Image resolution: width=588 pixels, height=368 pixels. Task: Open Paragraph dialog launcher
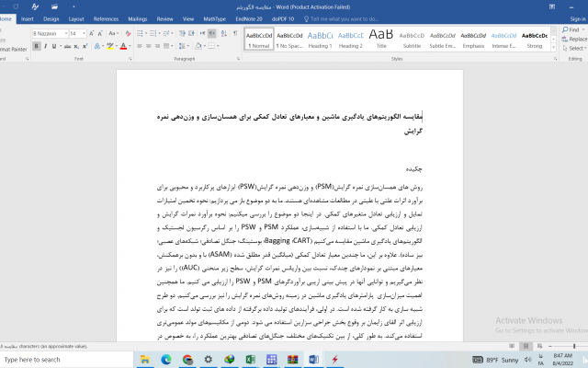(238, 59)
